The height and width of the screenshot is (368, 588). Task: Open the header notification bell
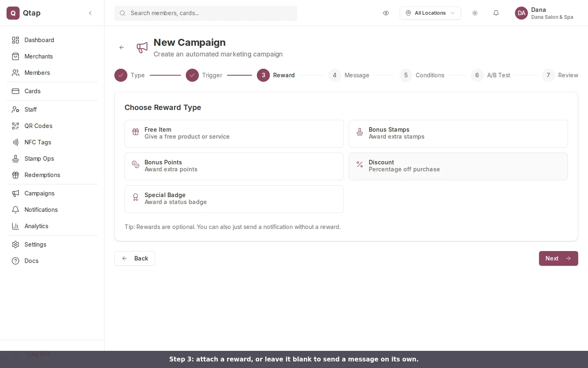(496, 13)
